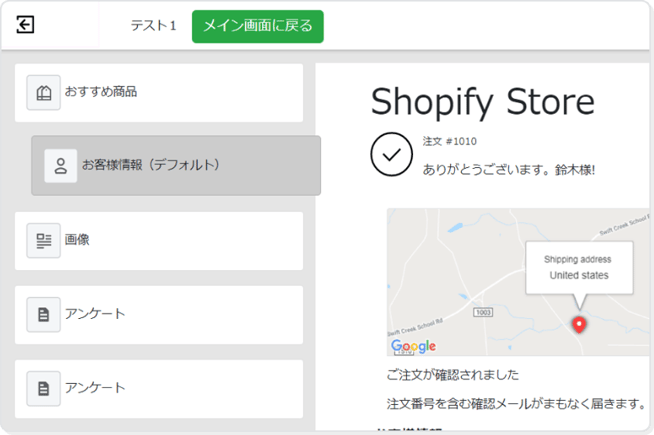
Task: Click the メイン画面に戻る green button
Action: pyautogui.click(x=257, y=26)
